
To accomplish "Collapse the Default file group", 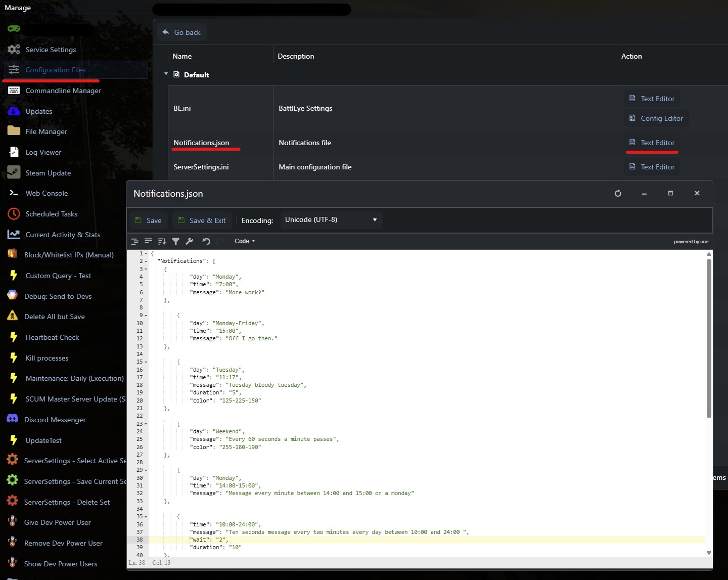I will pos(166,74).
